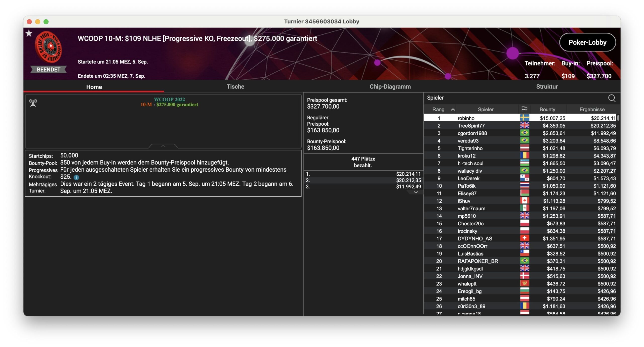Click the Sweden flag next to robinho
The image size is (644, 347).
pyautogui.click(x=525, y=118)
